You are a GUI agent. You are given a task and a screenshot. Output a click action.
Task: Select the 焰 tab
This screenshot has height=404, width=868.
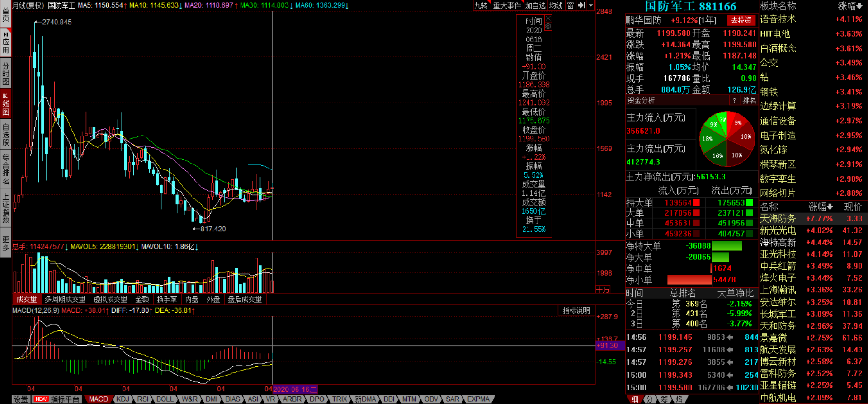pyautogui.click(x=679, y=399)
